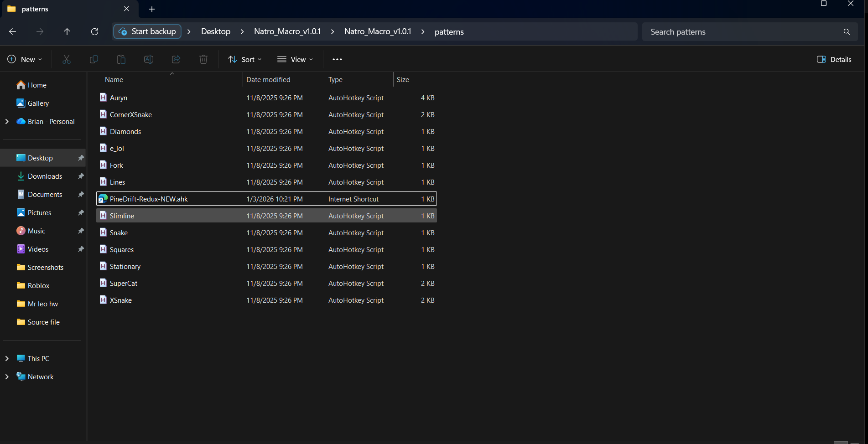The width and height of the screenshot is (868, 444).
Task: Click the Back arrow icon
Action: (12, 31)
